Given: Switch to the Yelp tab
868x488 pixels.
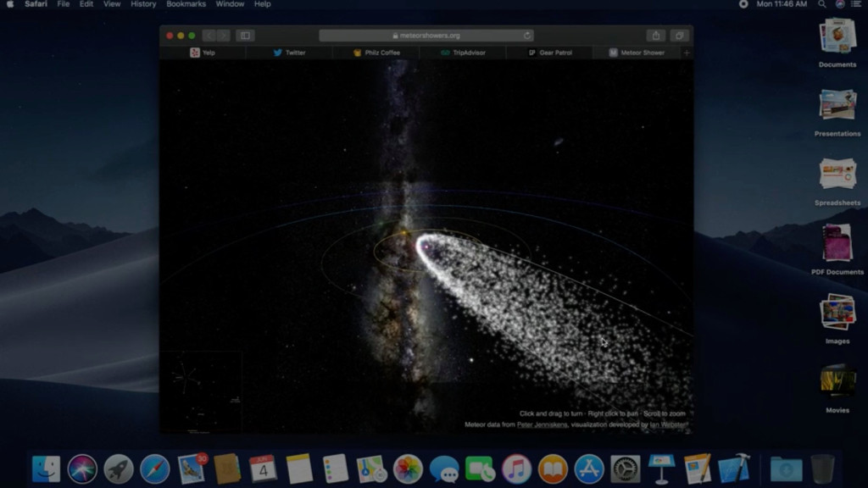Looking at the screenshot, I should pos(203,53).
